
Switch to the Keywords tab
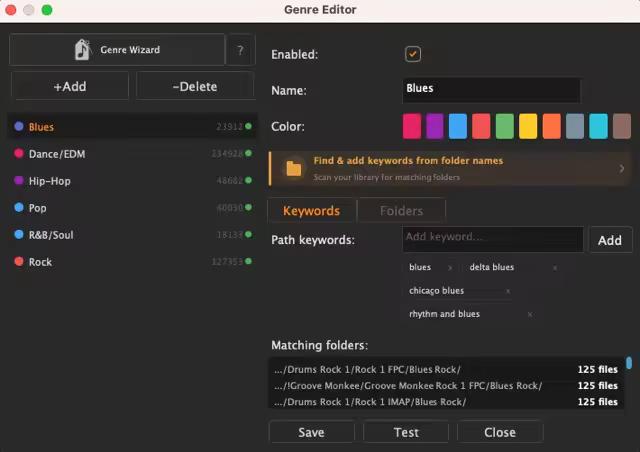[312, 211]
